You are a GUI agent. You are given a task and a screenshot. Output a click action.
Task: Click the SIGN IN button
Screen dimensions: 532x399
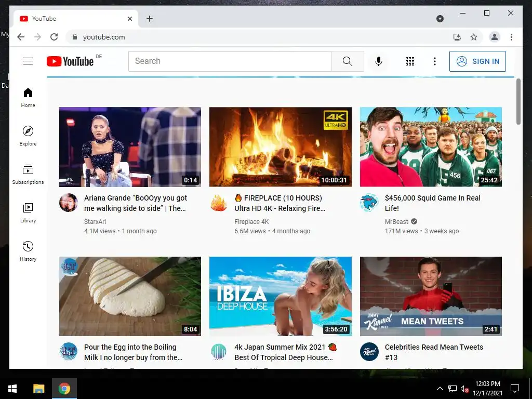tap(477, 61)
